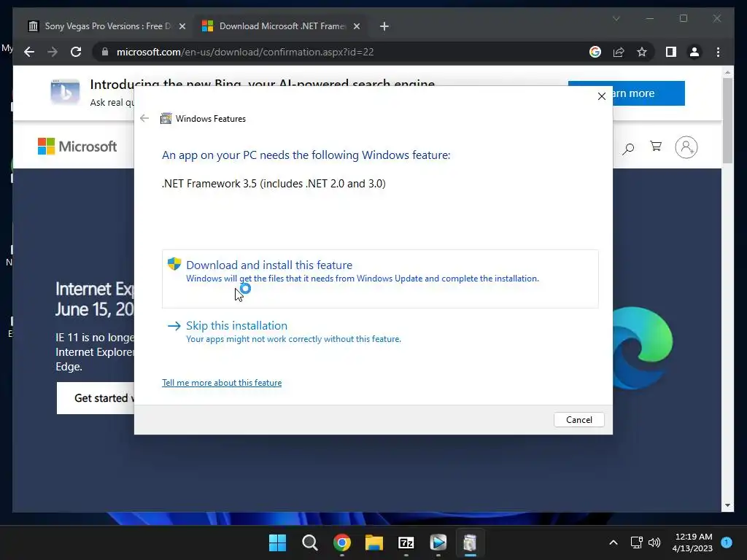Open the Microsoft shopping cart
This screenshot has height=560, width=747.
tap(656, 147)
